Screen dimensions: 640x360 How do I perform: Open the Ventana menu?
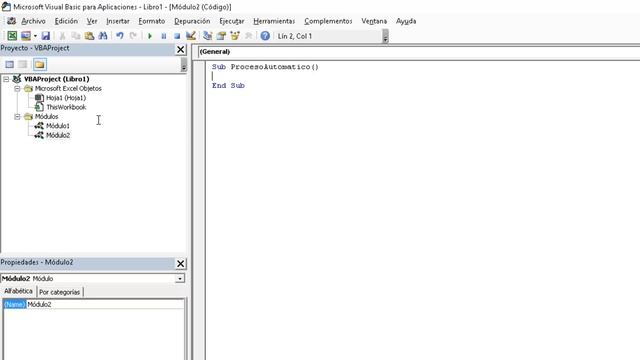point(374,21)
